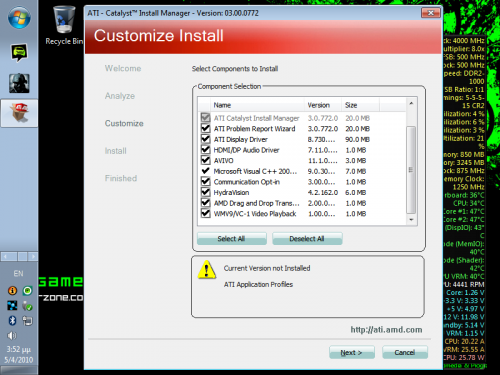Go to the Welcome step
The height and width of the screenshot is (375, 500).
pyautogui.click(x=123, y=68)
